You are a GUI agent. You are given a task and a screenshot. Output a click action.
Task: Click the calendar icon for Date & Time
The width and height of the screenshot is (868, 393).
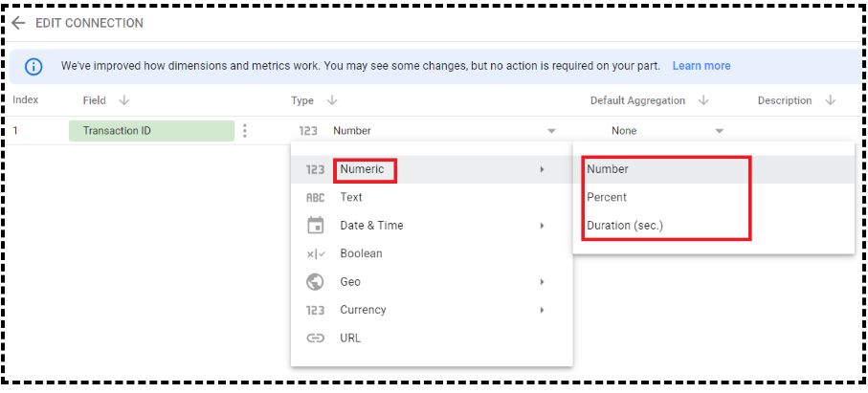tap(315, 226)
